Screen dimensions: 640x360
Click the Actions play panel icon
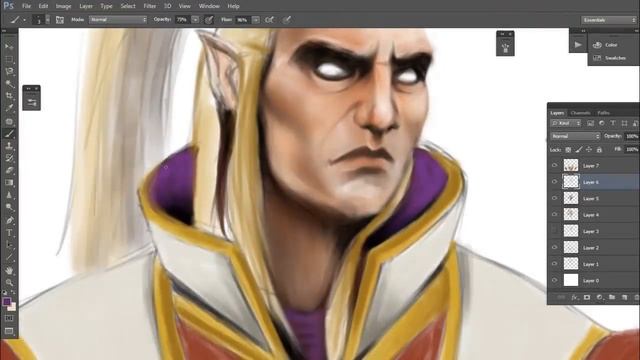click(578, 44)
